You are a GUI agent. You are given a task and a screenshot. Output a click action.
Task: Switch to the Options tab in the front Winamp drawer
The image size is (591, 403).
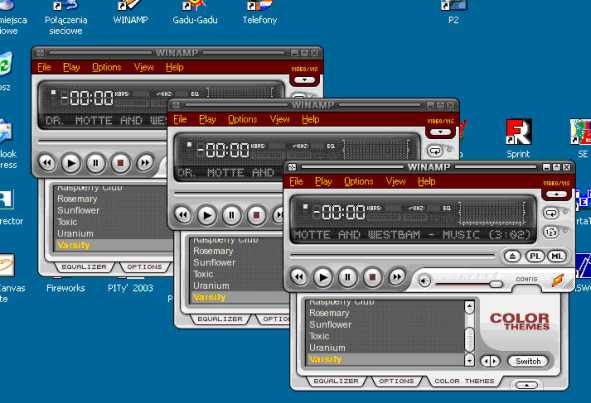(x=396, y=381)
